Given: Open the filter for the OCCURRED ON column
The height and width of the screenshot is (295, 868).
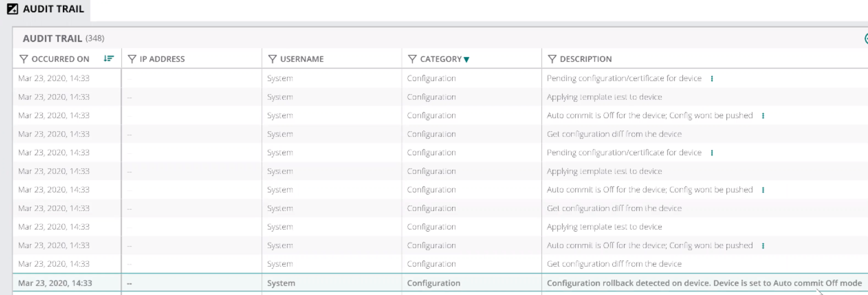Looking at the screenshot, I should pos(24,59).
